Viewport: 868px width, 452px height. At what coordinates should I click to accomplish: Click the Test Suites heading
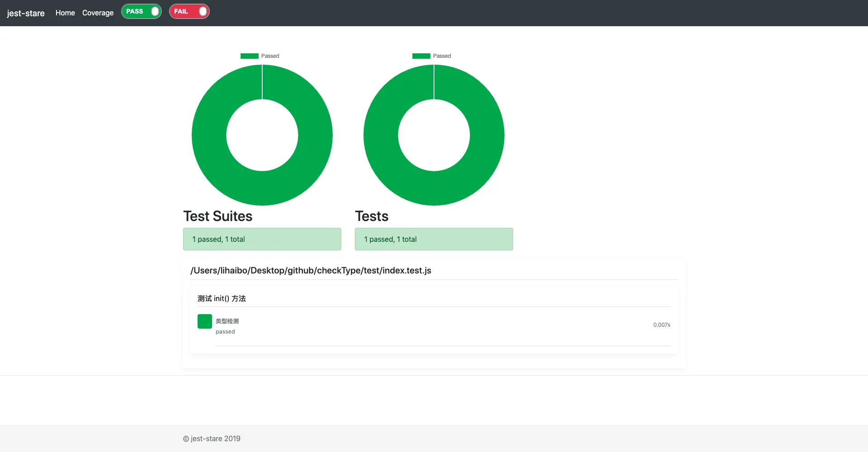click(218, 216)
